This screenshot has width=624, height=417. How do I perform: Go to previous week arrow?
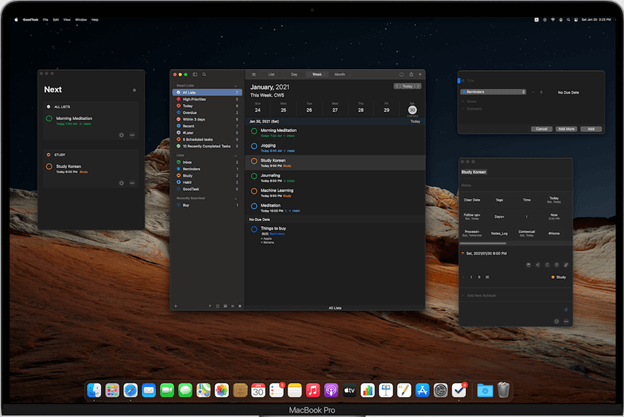point(397,86)
